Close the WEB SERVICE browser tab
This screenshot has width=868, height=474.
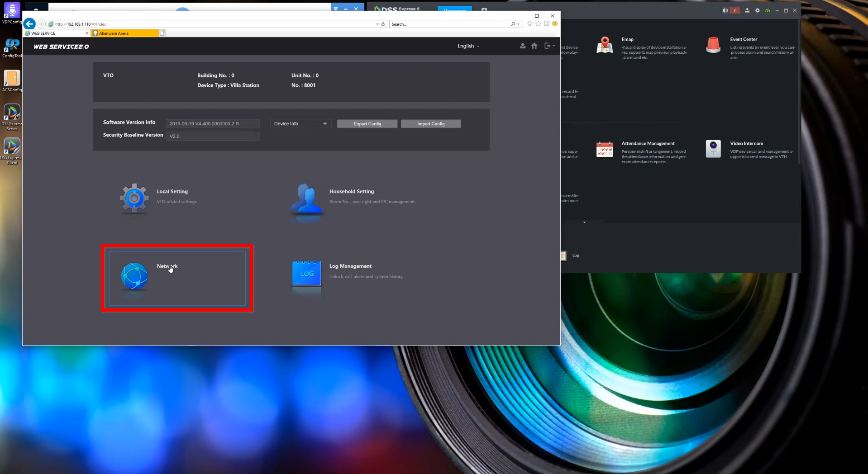pyautogui.click(x=87, y=33)
